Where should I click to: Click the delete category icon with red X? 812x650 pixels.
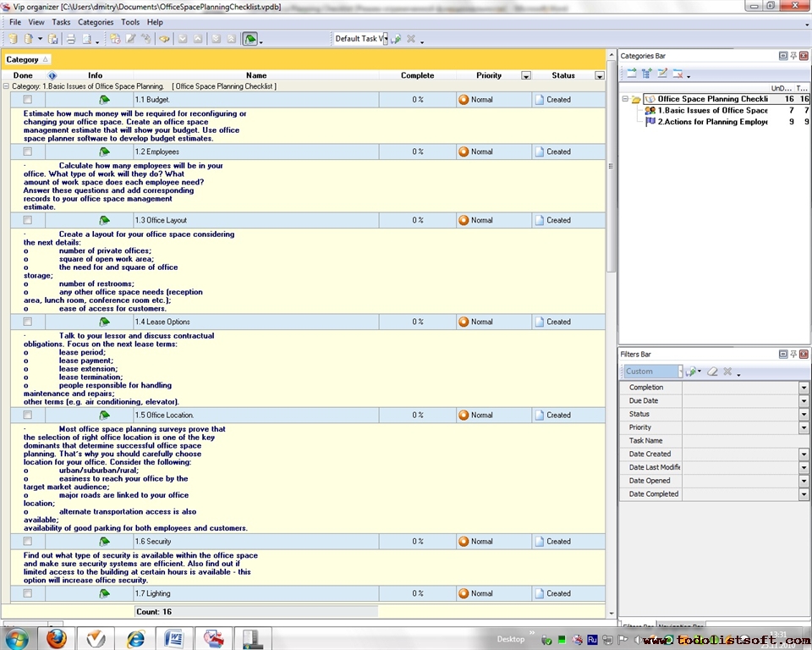(678, 74)
